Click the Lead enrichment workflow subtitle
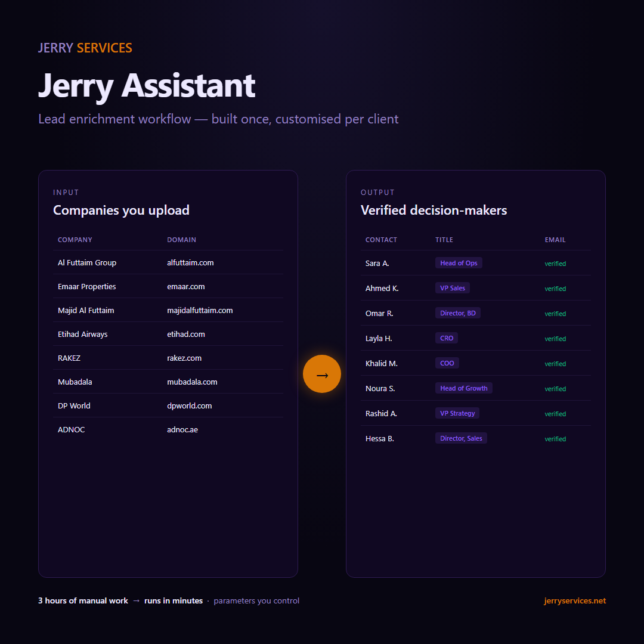This screenshot has width=644, height=644. pos(218,119)
